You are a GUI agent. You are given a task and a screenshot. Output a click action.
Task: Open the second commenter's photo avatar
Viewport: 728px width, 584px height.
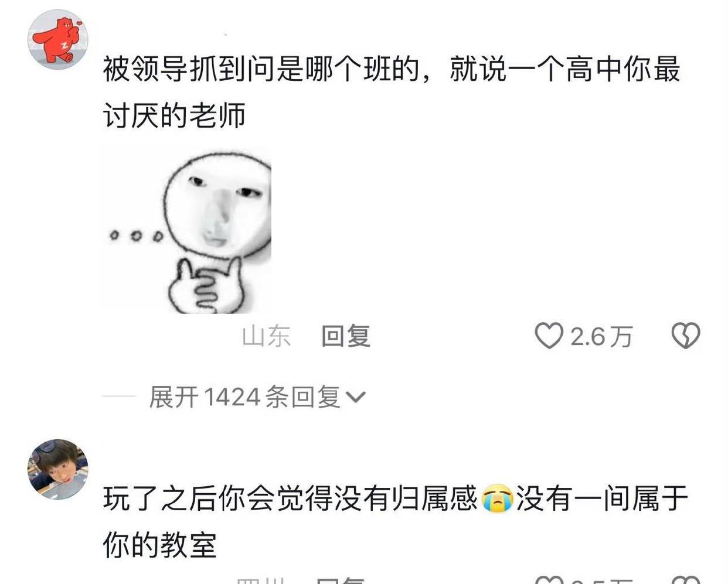[x=57, y=469]
